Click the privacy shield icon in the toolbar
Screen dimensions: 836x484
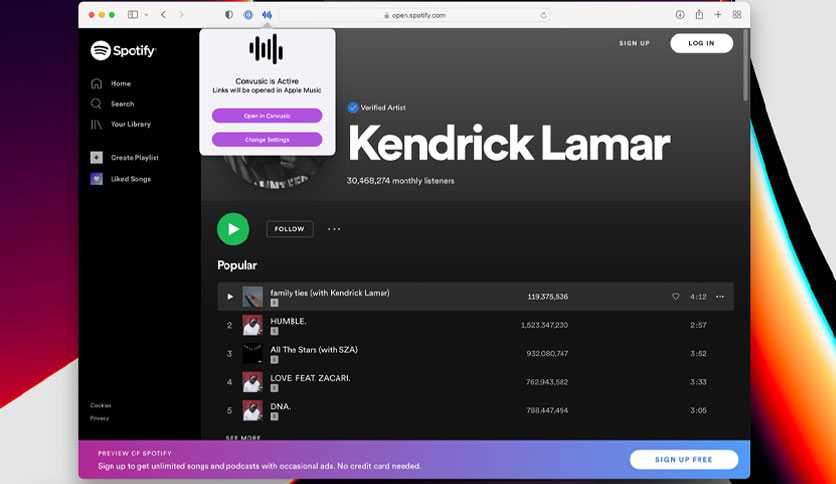click(x=229, y=15)
